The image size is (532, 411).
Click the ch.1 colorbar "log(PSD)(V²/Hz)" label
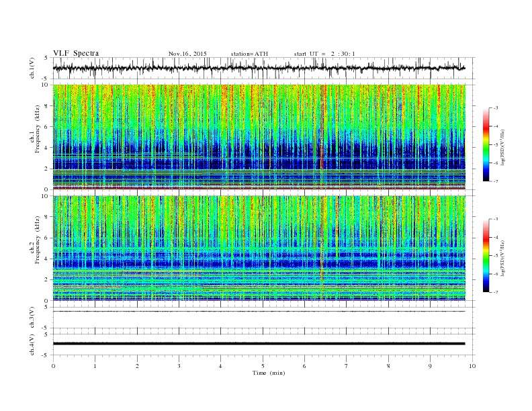coord(503,147)
